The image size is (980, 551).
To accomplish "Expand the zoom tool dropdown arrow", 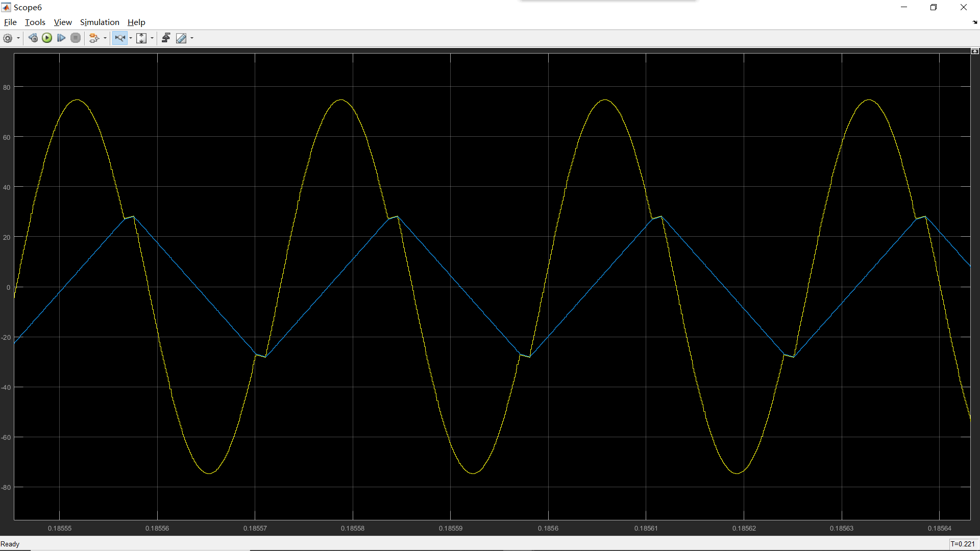I will click(131, 38).
